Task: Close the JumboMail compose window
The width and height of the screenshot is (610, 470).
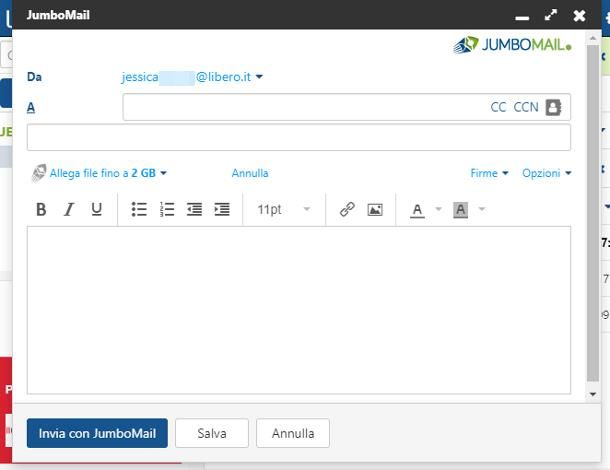Action: pyautogui.click(x=579, y=16)
